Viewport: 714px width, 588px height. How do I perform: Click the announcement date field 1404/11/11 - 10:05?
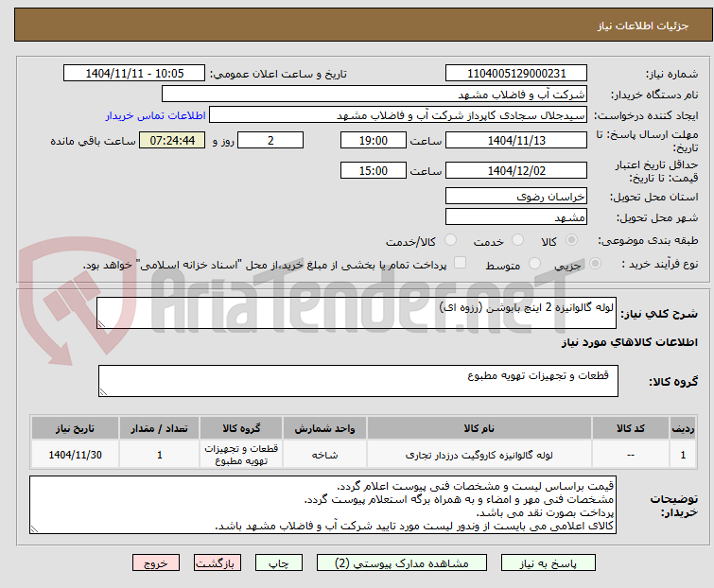pos(134,74)
